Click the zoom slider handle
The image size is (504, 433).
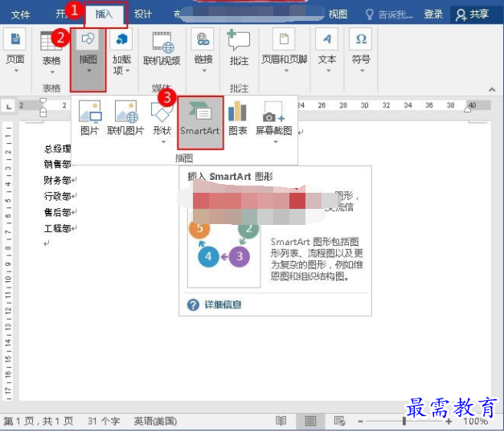[x=404, y=421]
